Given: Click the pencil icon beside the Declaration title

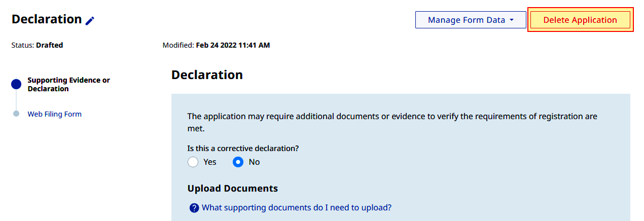Looking at the screenshot, I should coord(90,20).
